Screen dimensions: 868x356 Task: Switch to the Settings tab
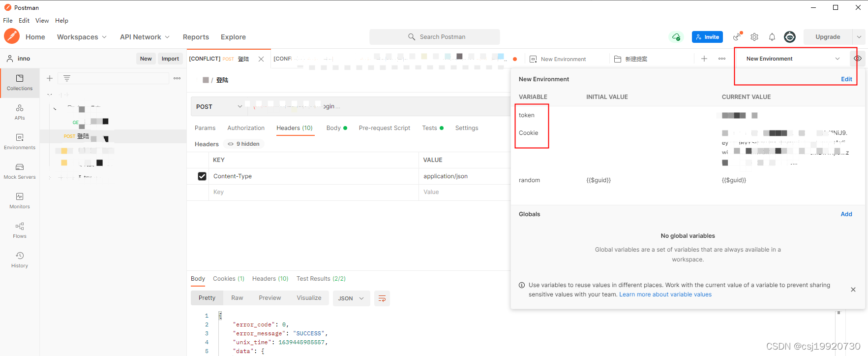[467, 128]
